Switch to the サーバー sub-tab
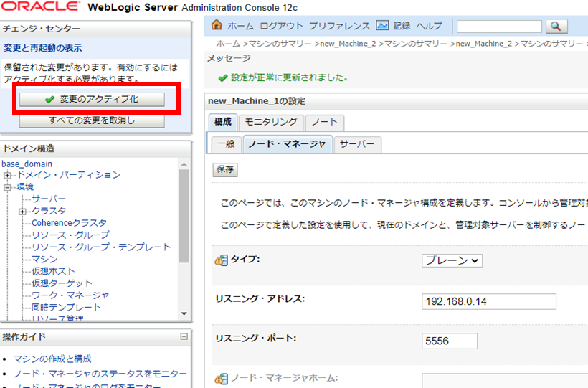Viewport: 588px width, 388px height. point(356,144)
